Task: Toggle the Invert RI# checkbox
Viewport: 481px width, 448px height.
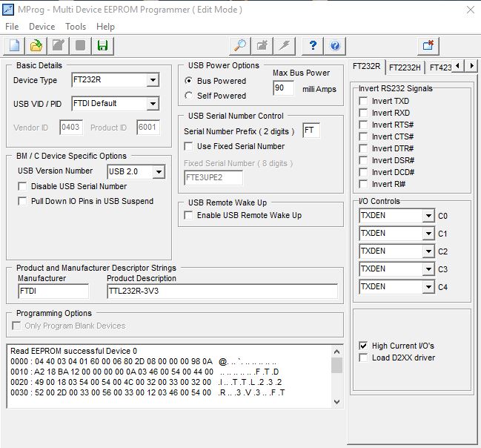Action: (363, 184)
